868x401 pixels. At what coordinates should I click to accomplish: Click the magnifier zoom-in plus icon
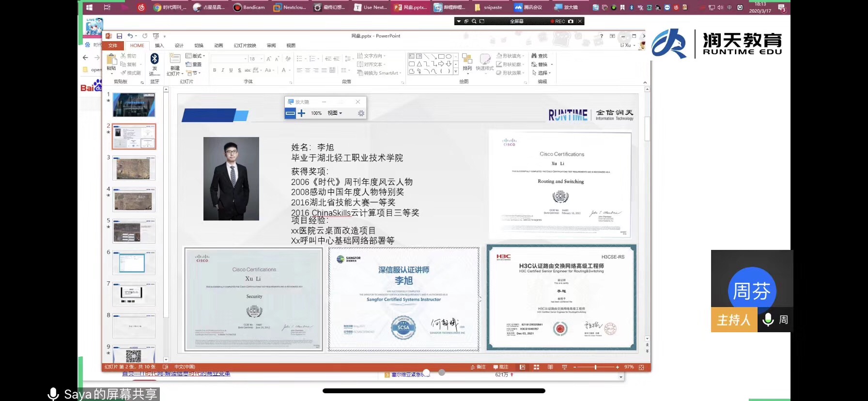point(301,113)
